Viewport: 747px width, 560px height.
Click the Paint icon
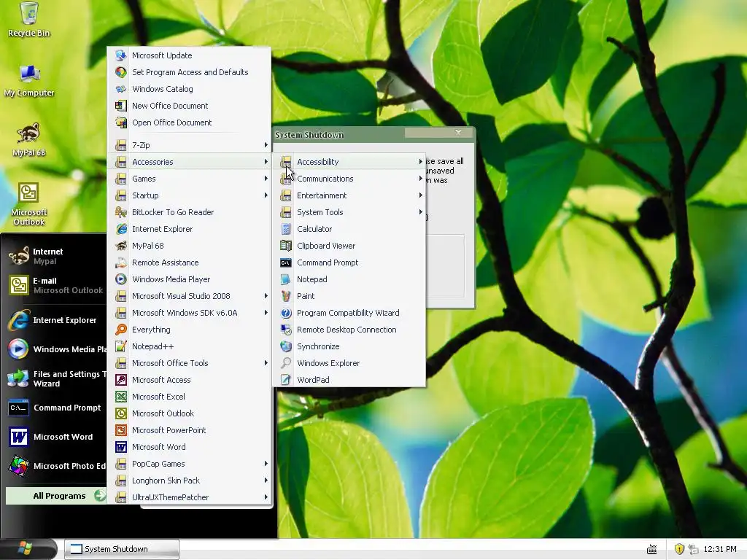click(286, 296)
